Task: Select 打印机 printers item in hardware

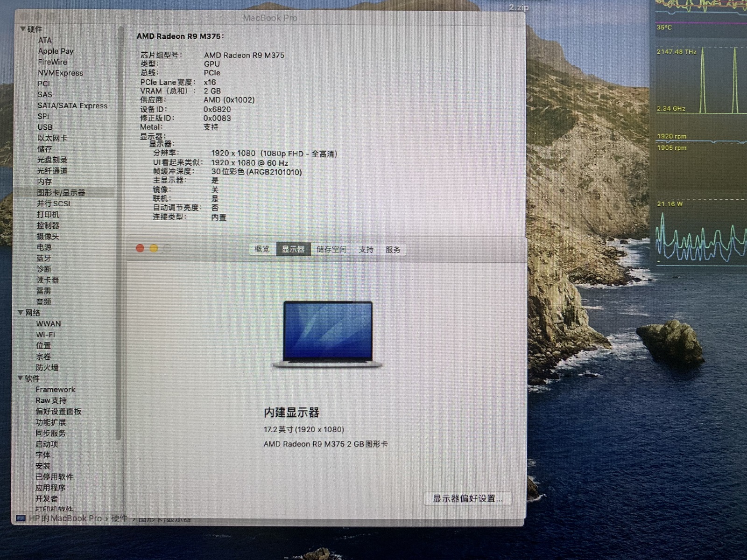Action: (48, 214)
